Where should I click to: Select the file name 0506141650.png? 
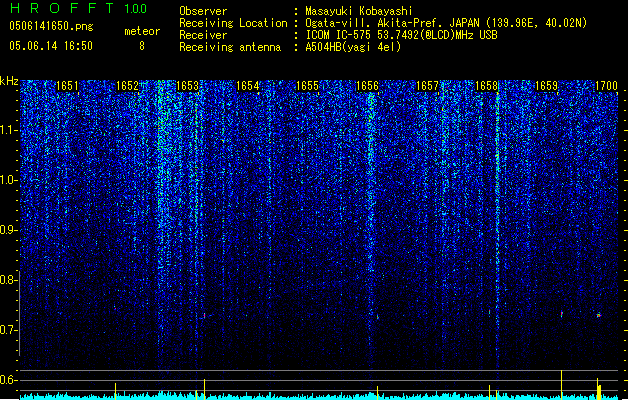tap(51, 26)
